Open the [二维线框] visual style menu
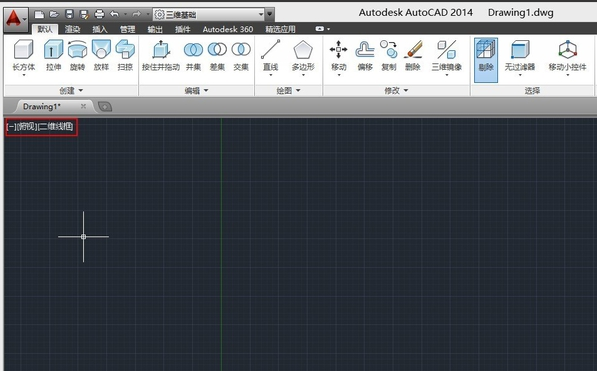This screenshot has height=371, width=597. click(55, 126)
